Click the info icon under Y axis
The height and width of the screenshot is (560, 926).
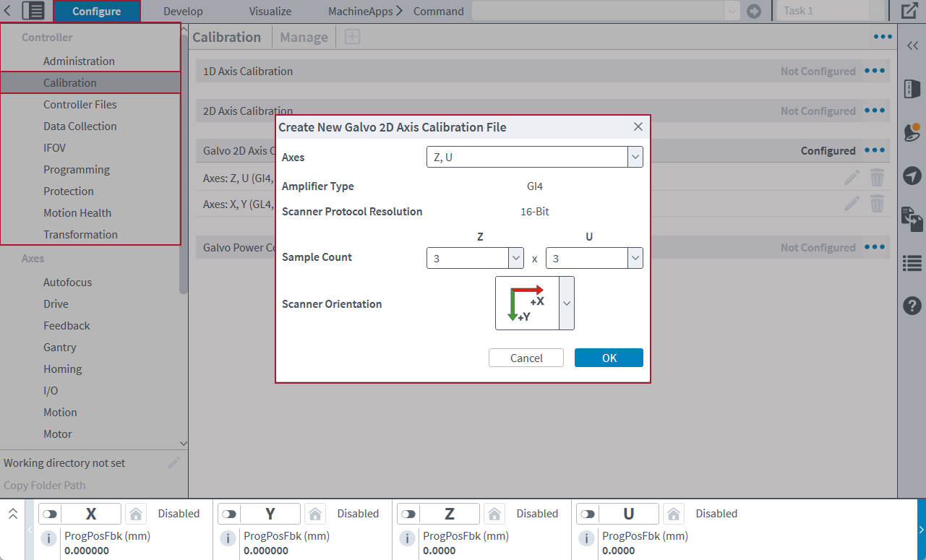[x=228, y=538]
